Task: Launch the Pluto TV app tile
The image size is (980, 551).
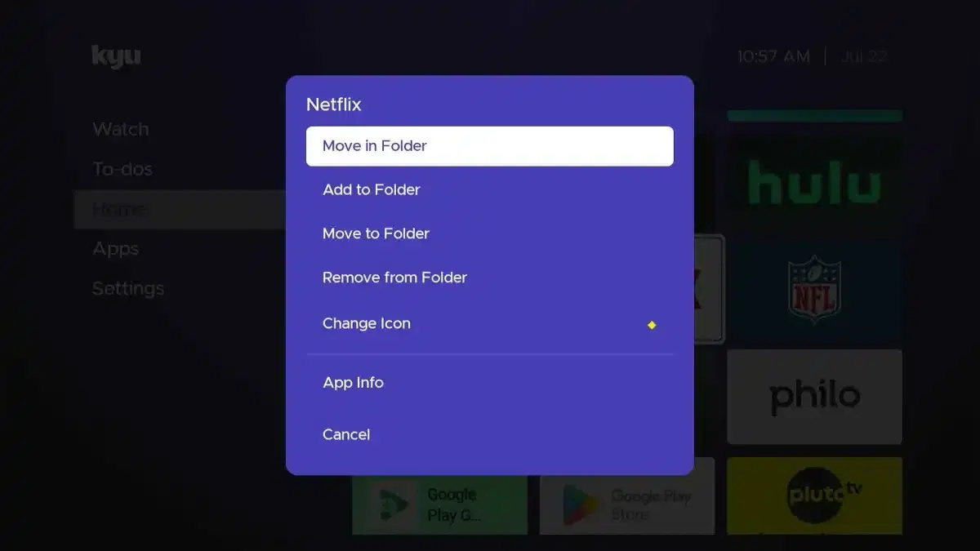Action: (x=814, y=495)
